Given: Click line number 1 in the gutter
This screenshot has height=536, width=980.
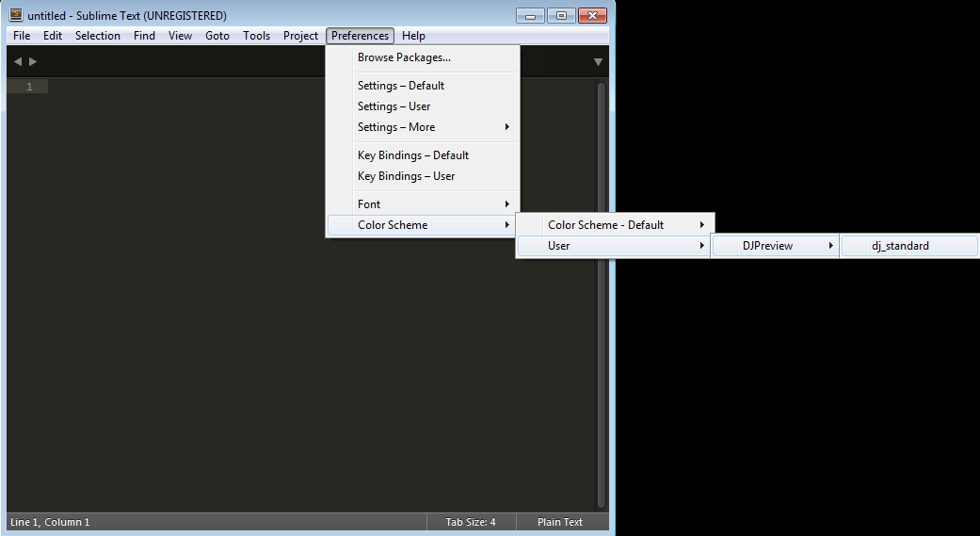Looking at the screenshot, I should click(x=29, y=87).
